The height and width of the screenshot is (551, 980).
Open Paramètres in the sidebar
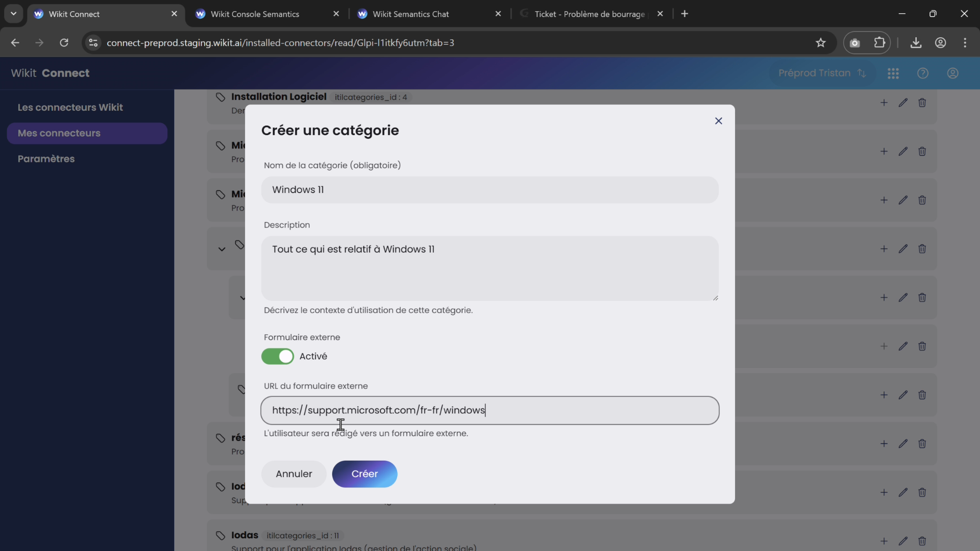[x=46, y=159]
